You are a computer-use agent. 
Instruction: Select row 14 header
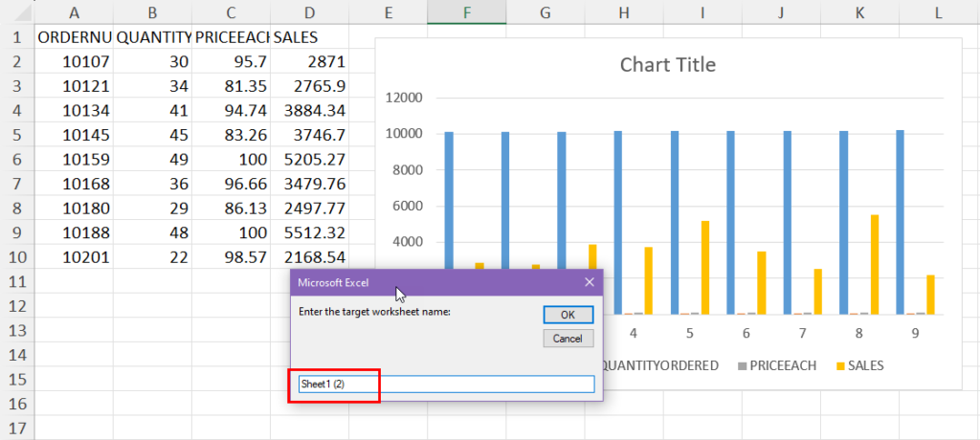[x=17, y=355]
